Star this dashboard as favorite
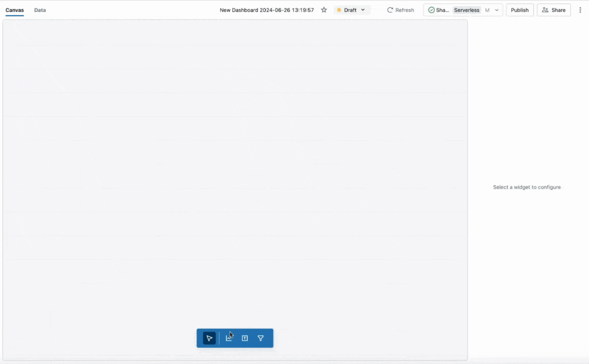The height and width of the screenshot is (364, 589). point(324,10)
